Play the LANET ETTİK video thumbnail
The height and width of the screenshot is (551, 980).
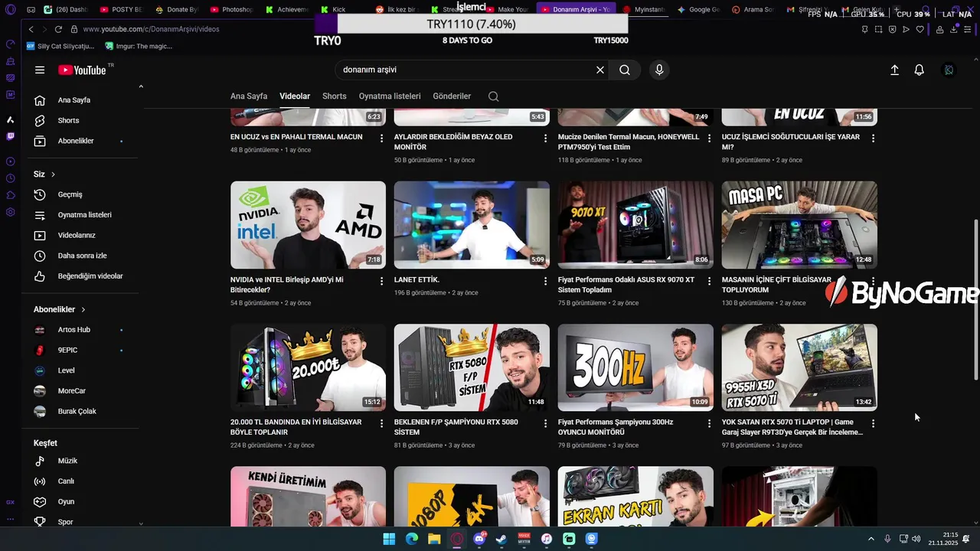(472, 225)
